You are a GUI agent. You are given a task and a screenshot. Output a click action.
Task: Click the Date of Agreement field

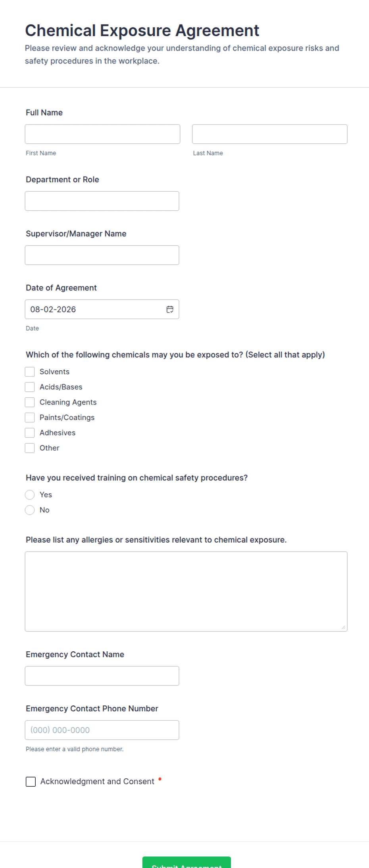tap(102, 309)
